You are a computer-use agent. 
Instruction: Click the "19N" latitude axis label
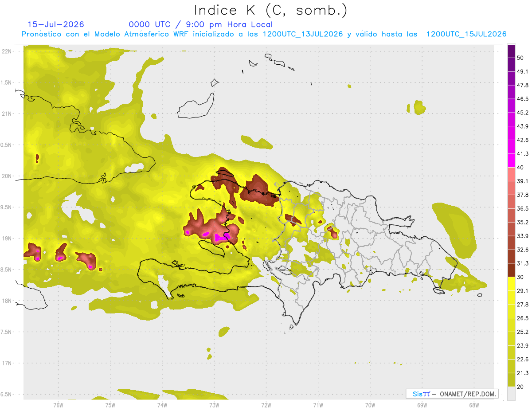7,238
